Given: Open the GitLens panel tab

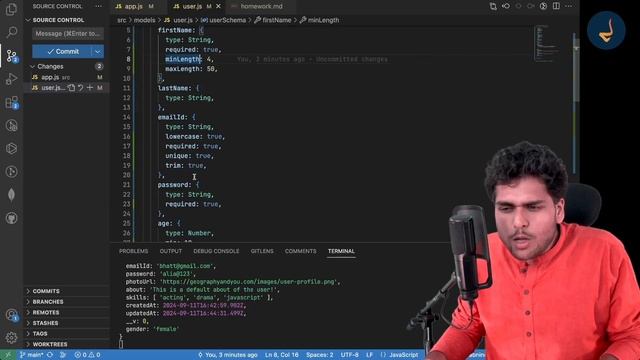Looking at the screenshot, I should [x=262, y=251].
